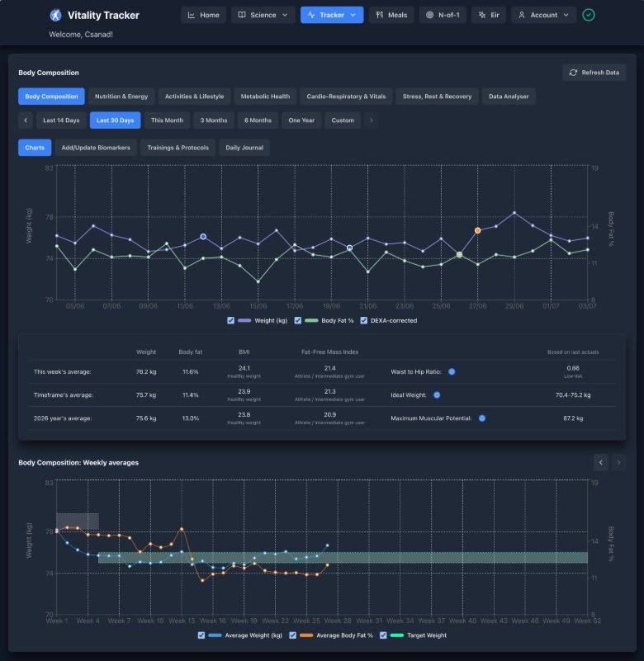Go to previous timeframe with left arrow
The width and height of the screenshot is (644, 661).
(x=26, y=120)
